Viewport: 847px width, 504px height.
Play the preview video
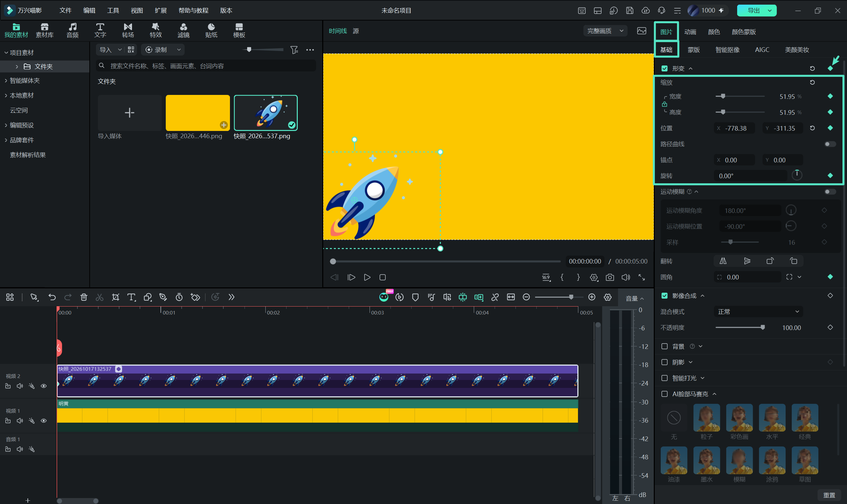tap(367, 277)
